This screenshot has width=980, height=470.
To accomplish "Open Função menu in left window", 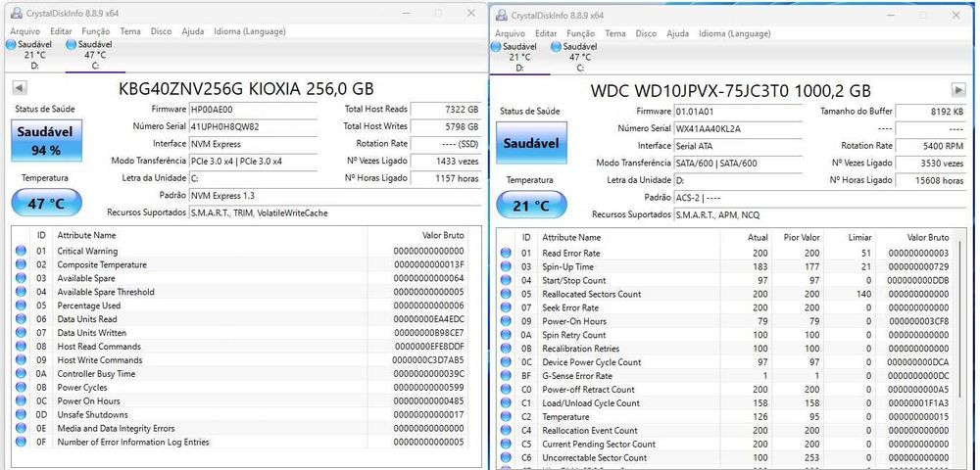I will (96, 31).
